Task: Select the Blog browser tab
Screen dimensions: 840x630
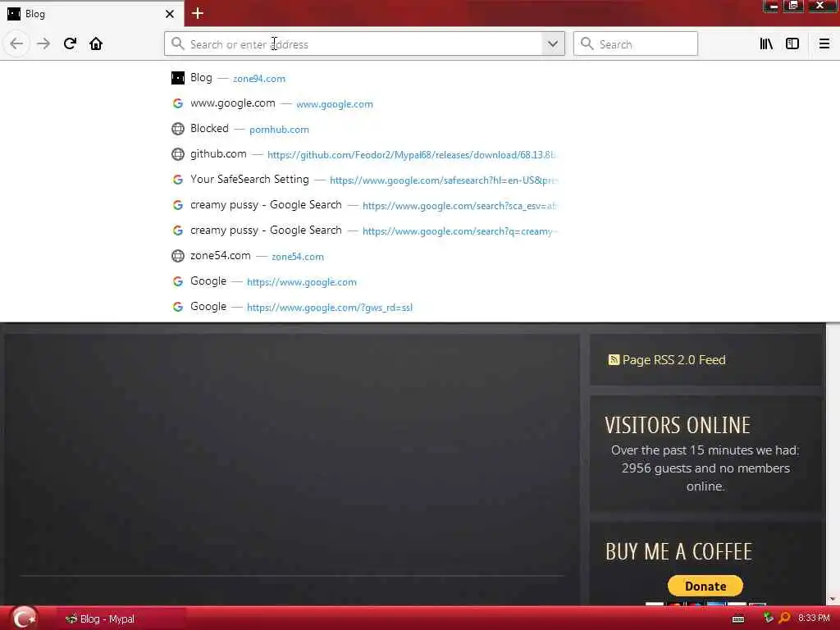Action: [92, 14]
